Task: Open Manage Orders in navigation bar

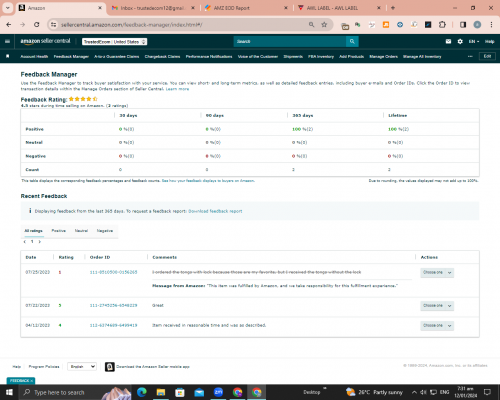Action: click(383, 56)
